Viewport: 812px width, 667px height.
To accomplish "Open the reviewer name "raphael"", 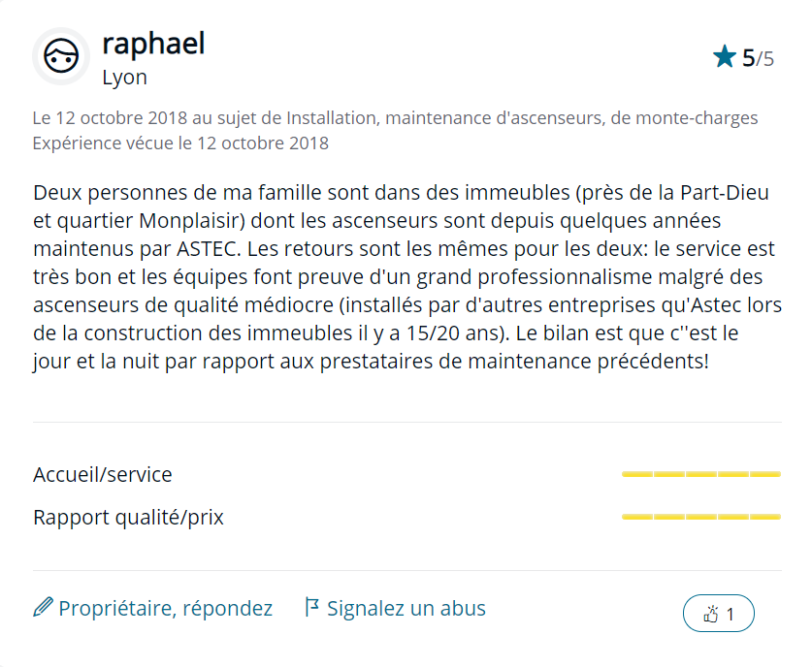I will tap(153, 44).
